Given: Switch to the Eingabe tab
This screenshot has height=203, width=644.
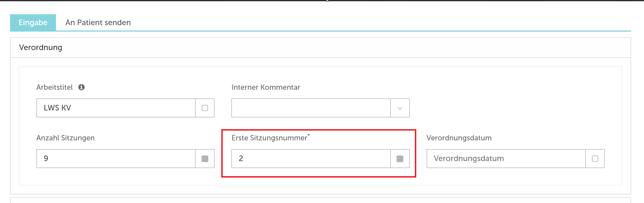Looking at the screenshot, I should [33, 22].
